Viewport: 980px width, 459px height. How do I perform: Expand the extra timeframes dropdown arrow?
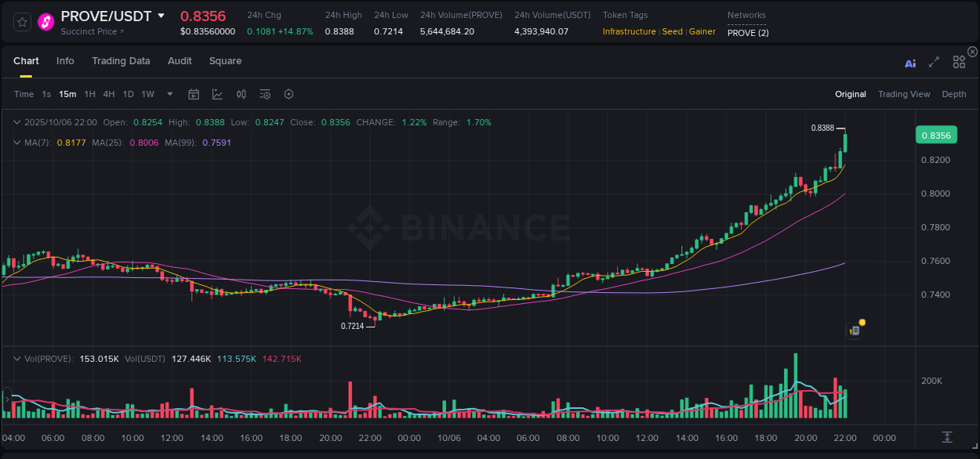click(169, 94)
